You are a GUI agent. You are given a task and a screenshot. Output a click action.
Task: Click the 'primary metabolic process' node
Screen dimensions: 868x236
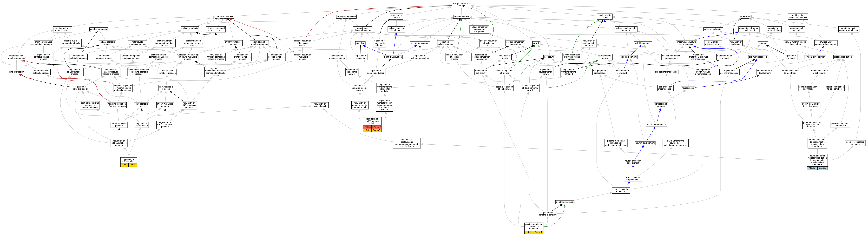[x=233, y=43]
